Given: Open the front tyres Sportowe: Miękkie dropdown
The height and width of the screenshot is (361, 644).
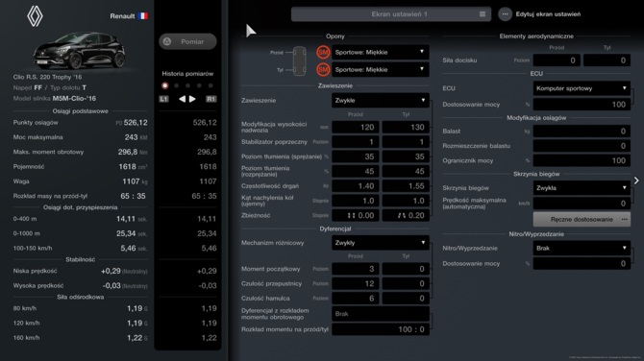Looking at the screenshot, I should click(381, 52).
